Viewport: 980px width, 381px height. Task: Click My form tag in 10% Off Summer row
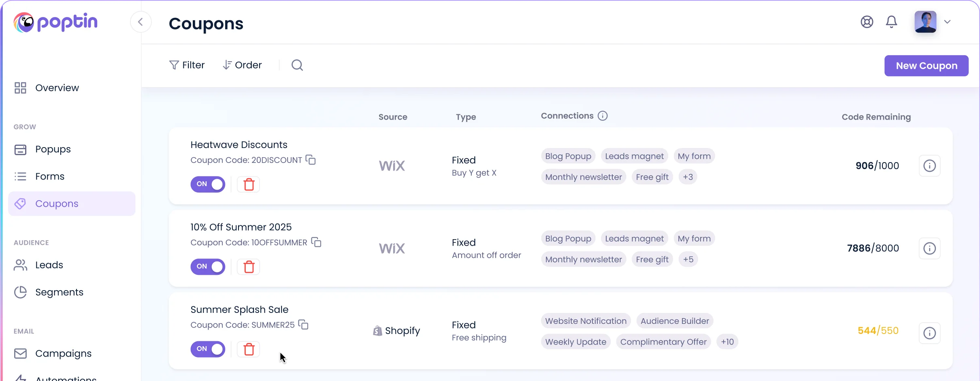[x=694, y=238]
